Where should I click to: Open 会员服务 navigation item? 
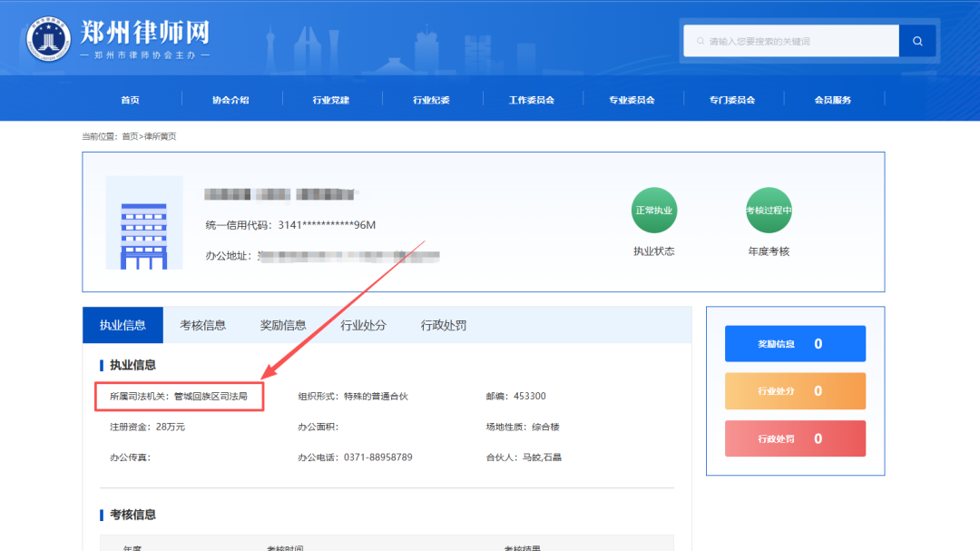[832, 100]
